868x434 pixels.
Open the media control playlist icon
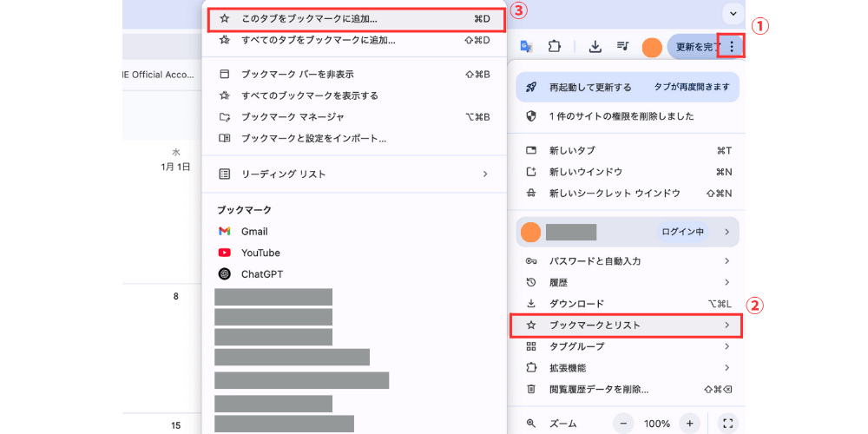(x=622, y=47)
